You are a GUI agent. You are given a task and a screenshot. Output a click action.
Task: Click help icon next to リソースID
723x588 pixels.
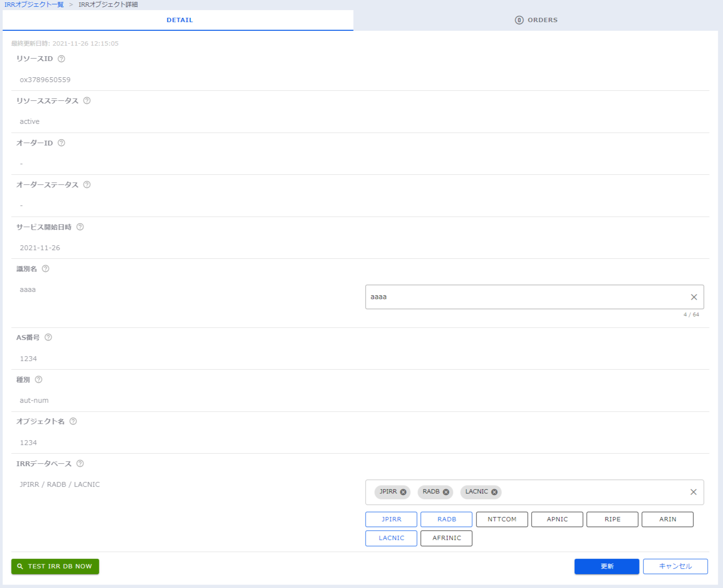point(61,59)
